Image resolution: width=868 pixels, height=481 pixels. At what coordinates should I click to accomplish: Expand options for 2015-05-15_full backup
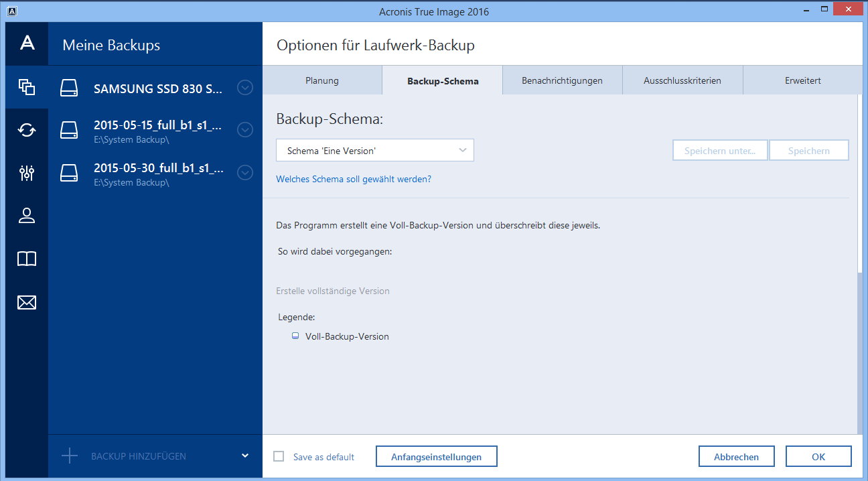245,130
